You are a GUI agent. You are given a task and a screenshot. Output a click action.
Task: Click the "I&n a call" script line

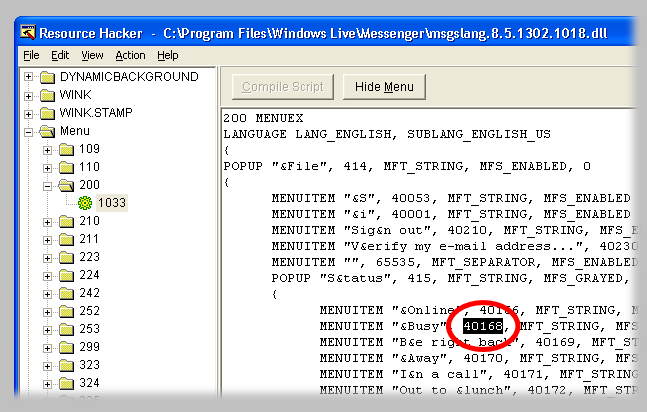coord(479,374)
